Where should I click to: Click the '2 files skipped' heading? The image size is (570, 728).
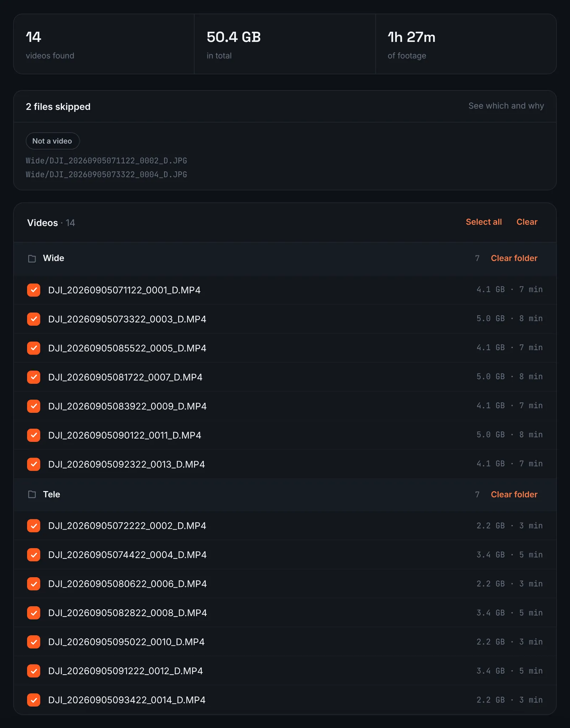[58, 107]
